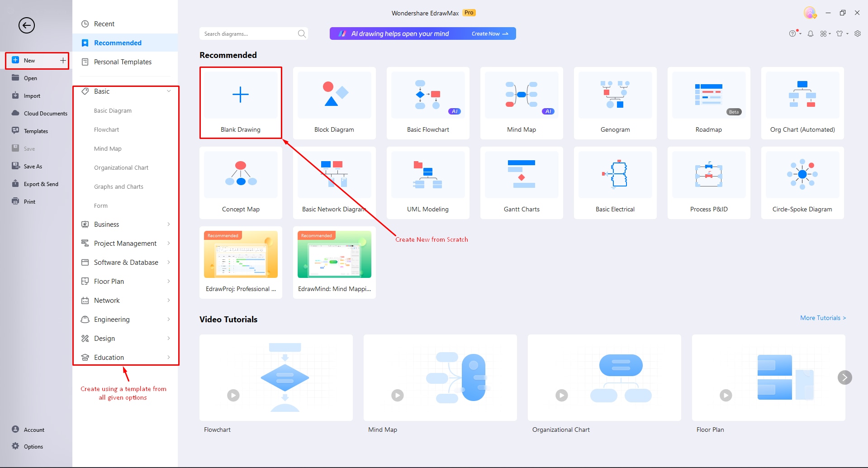Select the Mind Map template icon
Image resolution: width=868 pixels, height=468 pixels.
pyautogui.click(x=522, y=95)
